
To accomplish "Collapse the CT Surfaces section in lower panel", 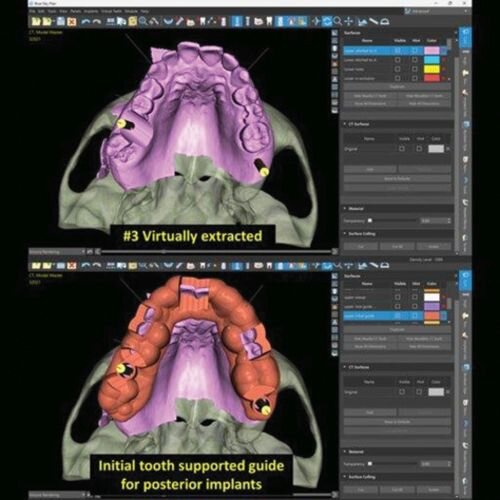I will 345,367.
